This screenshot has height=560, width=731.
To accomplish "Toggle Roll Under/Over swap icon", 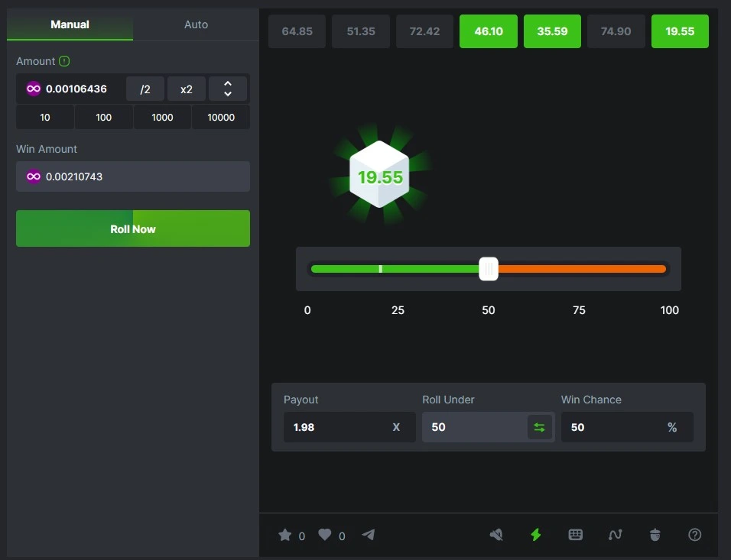I will pyautogui.click(x=539, y=427).
